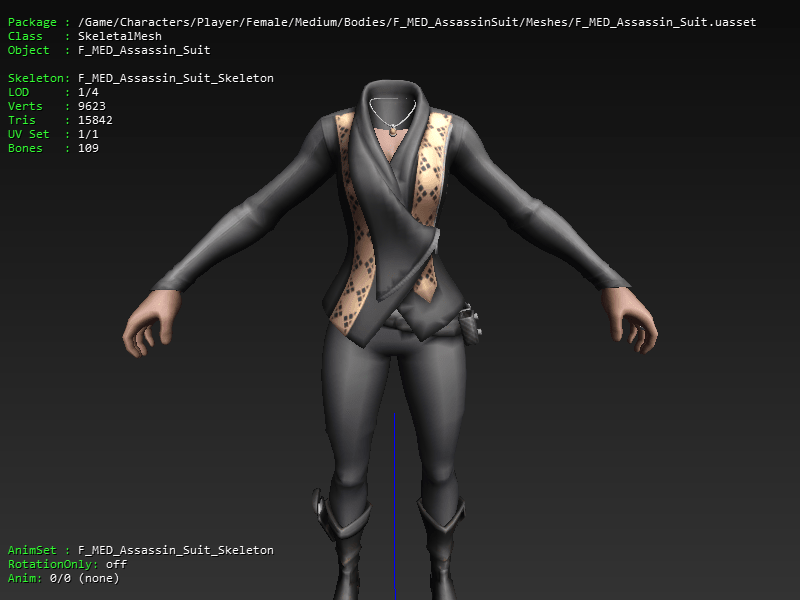Click the LOD label
Image resolution: width=800 pixels, height=600 pixels.
click(18, 92)
